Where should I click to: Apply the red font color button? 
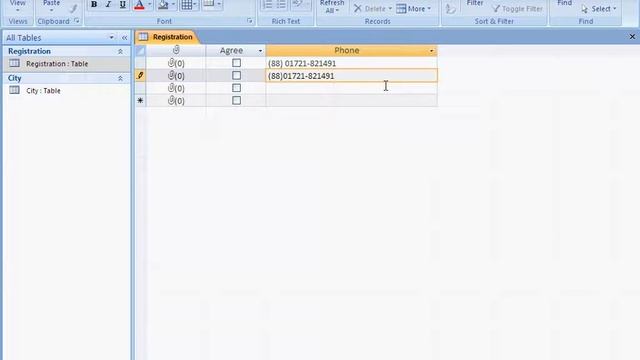point(139,5)
